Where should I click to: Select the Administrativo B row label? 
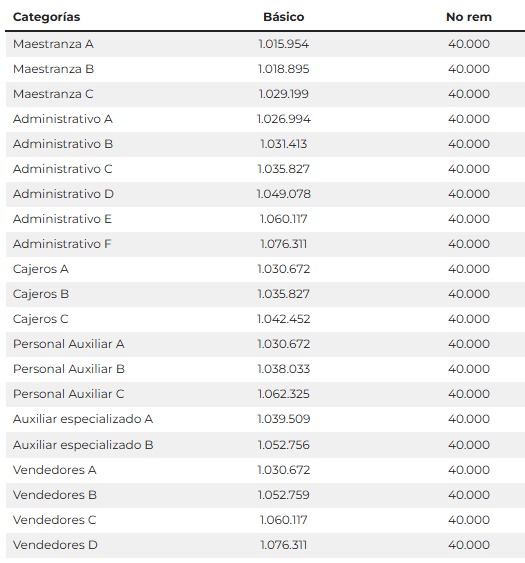click(x=63, y=144)
